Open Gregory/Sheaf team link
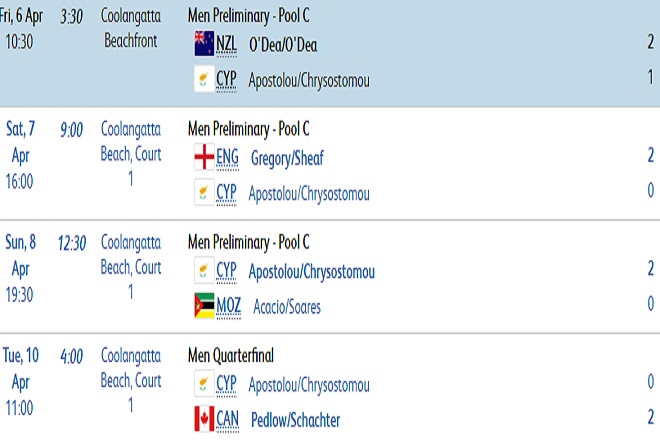Viewport: 660px width, 440px height. pos(288,158)
